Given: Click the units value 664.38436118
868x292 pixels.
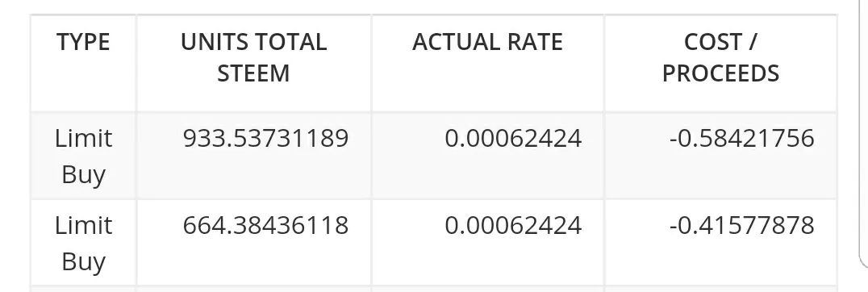Looking at the screenshot, I should tap(265, 225).
